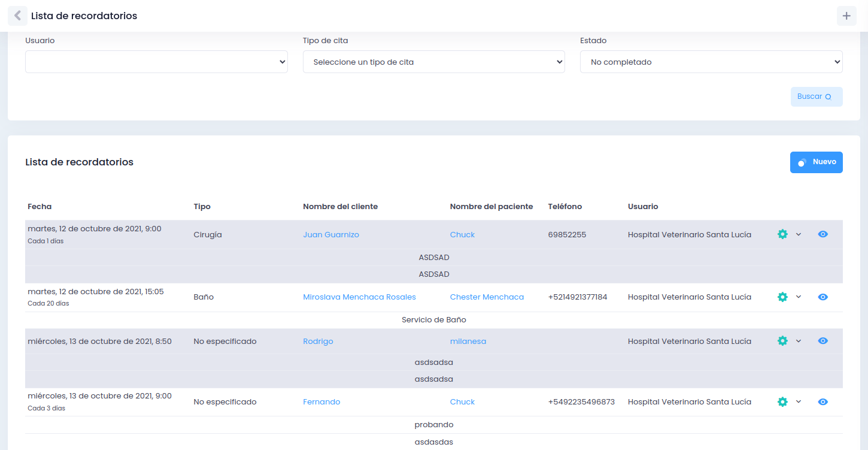Click date martes, 12 de octubre de 2021, 9:00

(95, 229)
